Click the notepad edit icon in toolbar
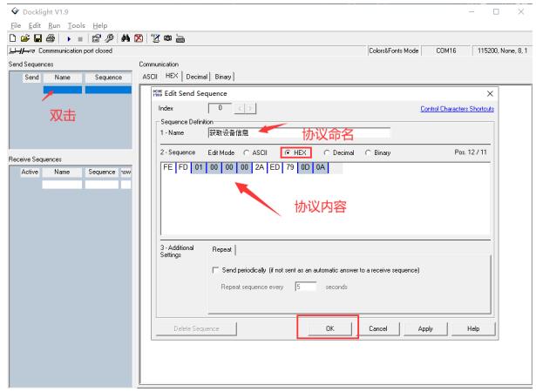Viewport: 536px width, 392px height. tap(155, 38)
